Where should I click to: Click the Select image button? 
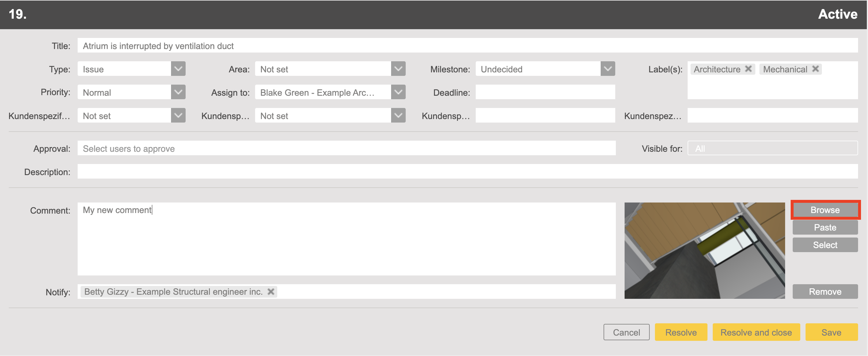pos(825,245)
